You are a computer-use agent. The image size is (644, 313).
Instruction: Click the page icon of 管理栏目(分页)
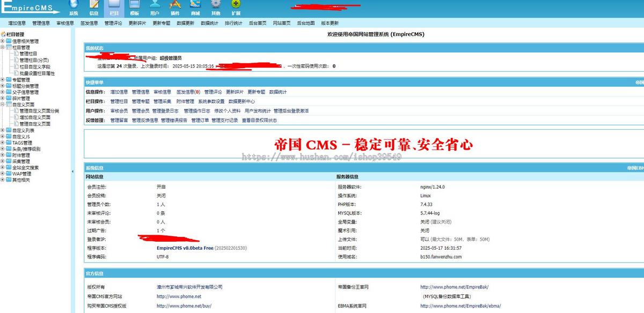pyautogui.click(x=16, y=60)
